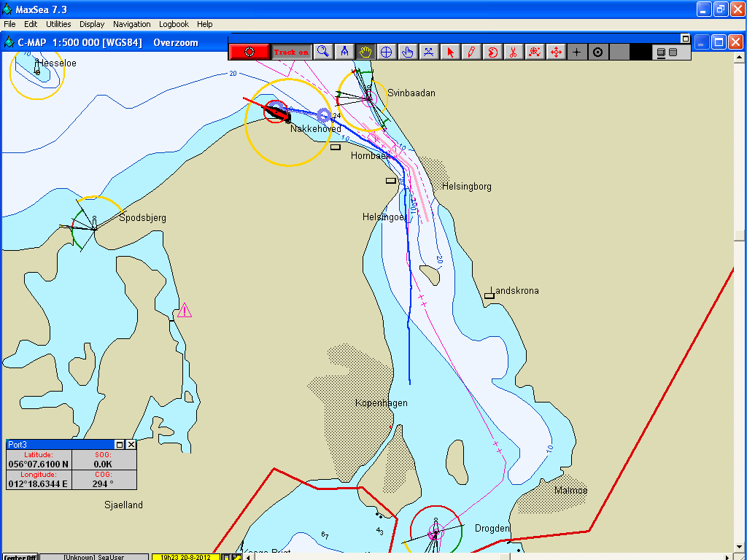Screen dimensions: 747x560
Task: Open the File menu
Action: coord(9,24)
